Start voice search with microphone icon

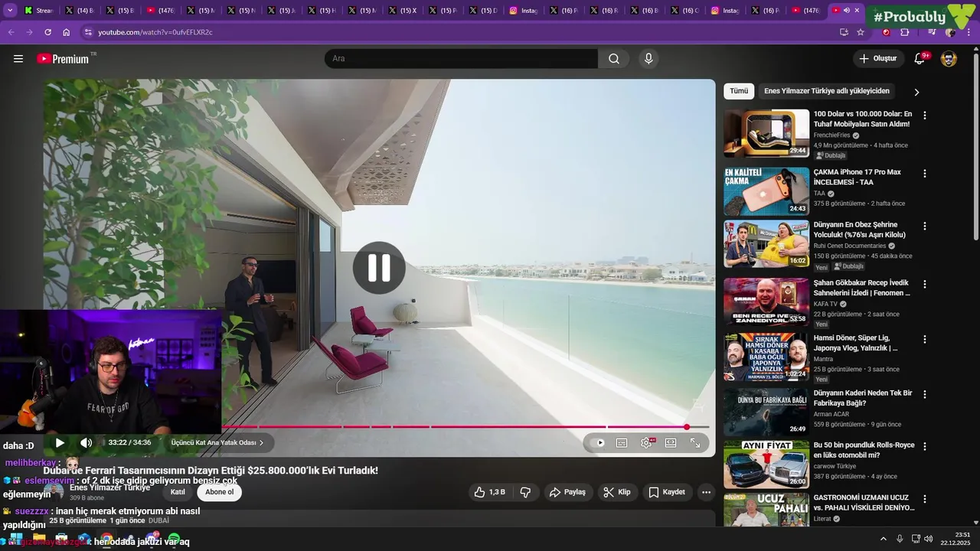(x=648, y=59)
